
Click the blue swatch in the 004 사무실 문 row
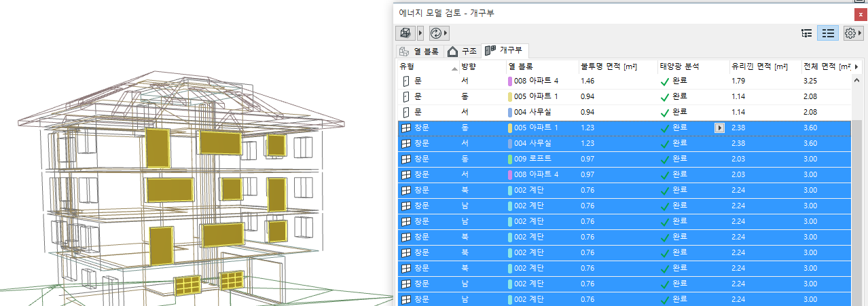click(x=510, y=112)
